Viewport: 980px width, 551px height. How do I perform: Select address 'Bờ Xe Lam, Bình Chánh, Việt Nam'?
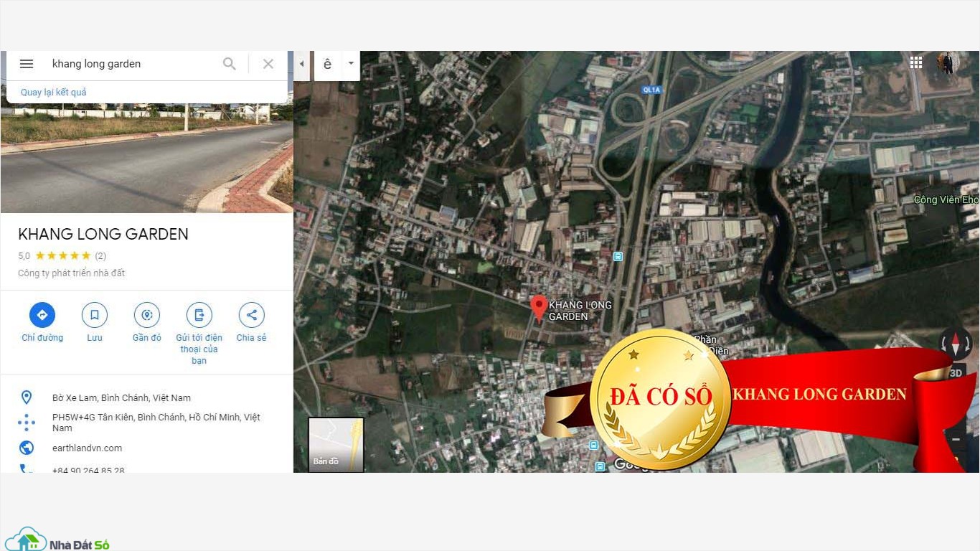pyautogui.click(x=121, y=398)
